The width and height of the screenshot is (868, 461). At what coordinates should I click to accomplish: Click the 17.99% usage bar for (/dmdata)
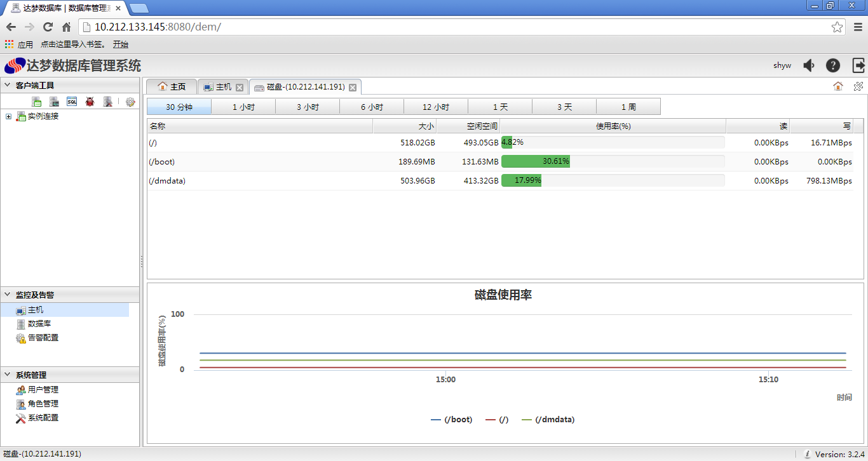[613, 180]
